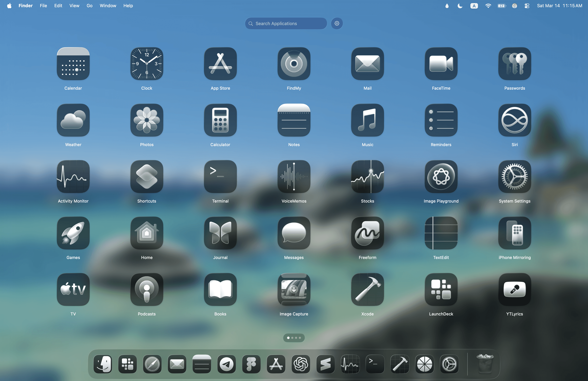Launch the Music app
The height and width of the screenshot is (381, 588).
pyautogui.click(x=368, y=120)
